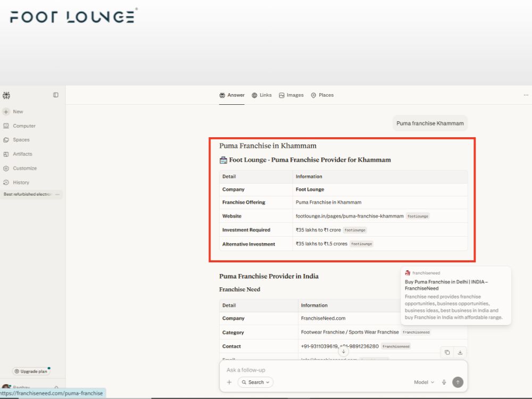The width and height of the screenshot is (532, 399).
Task: Download the answer with the download icon
Action: (x=460, y=353)
